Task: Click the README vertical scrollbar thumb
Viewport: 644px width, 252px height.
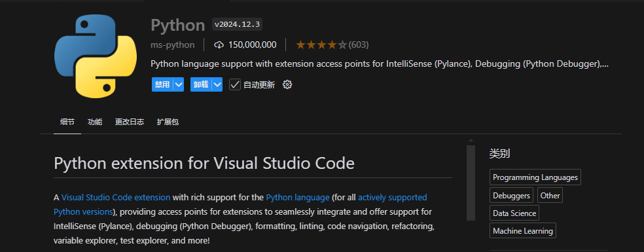Action: [x=471, y=183]
